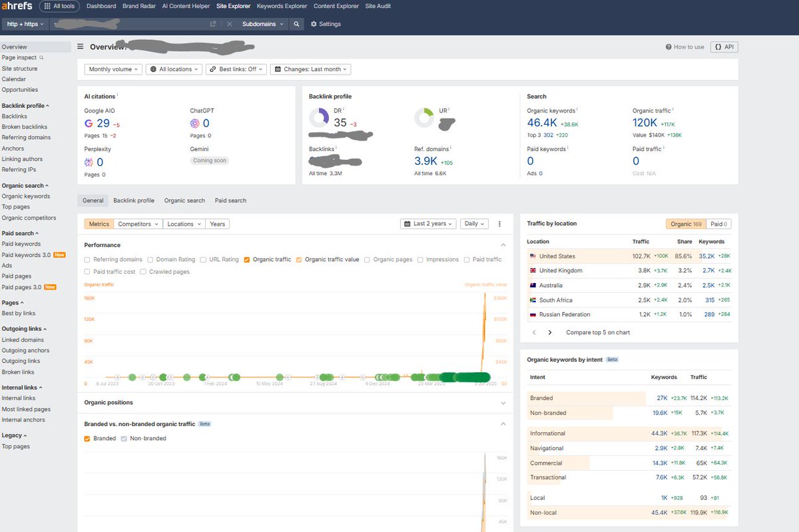The width and height of the screenshot is (799, 532).
Task: Click the ChatGPT logo icon
Action: click(x=194, y=123)
